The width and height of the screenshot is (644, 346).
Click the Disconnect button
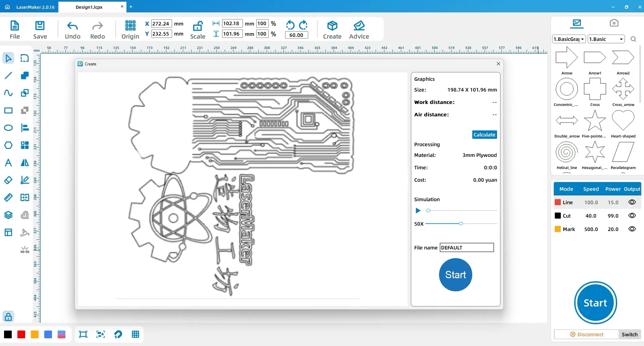(x=587, y=334)
